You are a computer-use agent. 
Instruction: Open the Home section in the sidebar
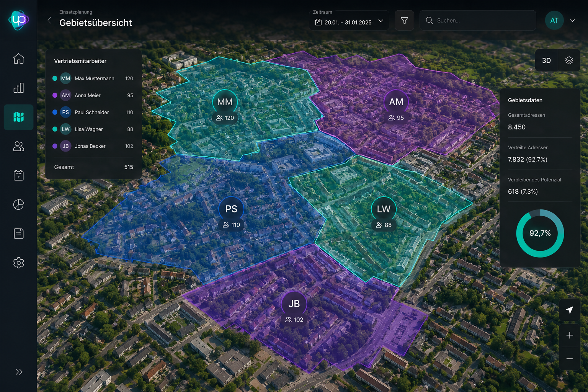click(x=18, y=59)
